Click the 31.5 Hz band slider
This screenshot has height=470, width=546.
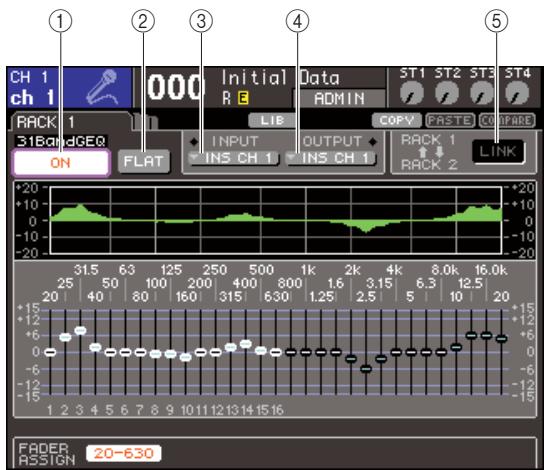click(x=80, y=330)
